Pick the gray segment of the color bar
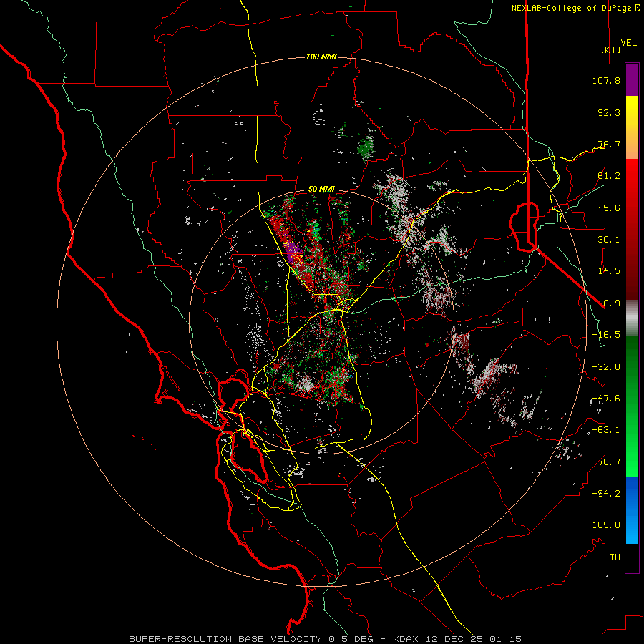 tap(632, 318)
